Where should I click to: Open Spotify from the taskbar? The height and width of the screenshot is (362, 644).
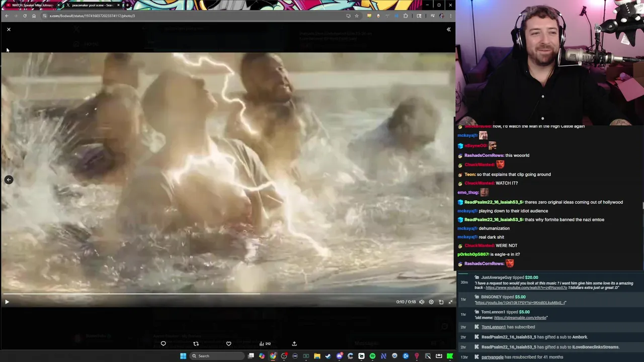pyautogui.click(x=372, y=356)
